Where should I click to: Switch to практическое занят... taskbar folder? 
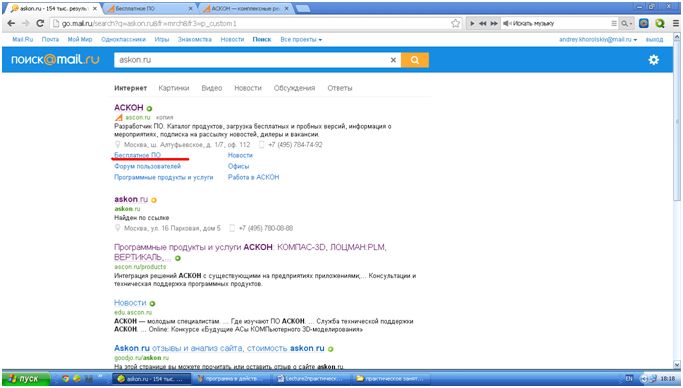tap(391, 378)
